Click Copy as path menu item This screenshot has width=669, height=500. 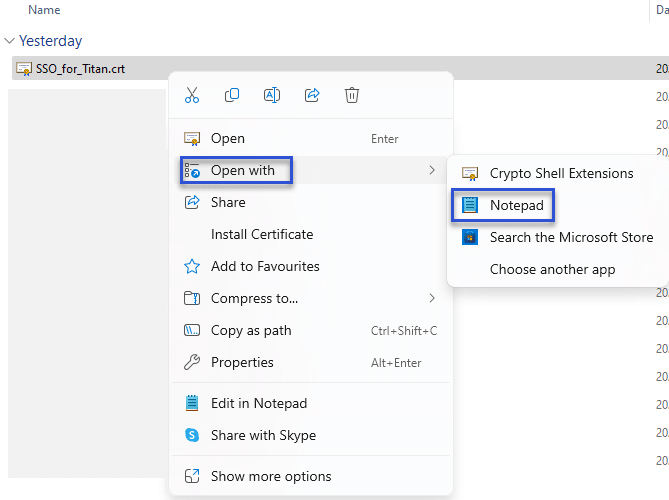pyautogui.click(x=251, y=331)
